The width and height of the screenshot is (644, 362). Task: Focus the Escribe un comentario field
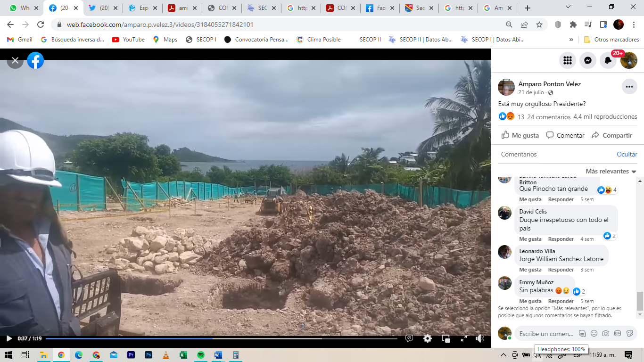coord(546,334)
